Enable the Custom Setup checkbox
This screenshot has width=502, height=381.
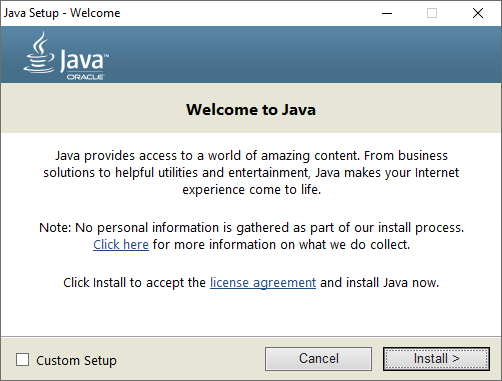click(22, 360)
